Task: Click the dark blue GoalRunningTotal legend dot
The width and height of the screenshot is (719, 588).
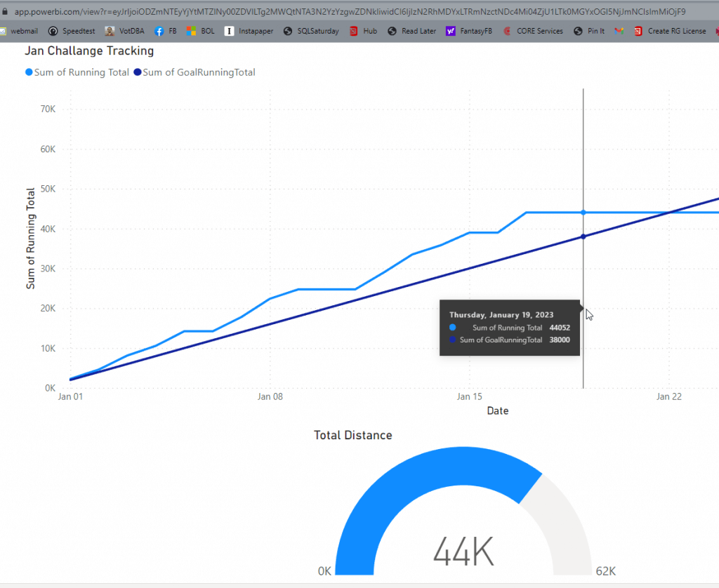Action: tap(137, 72)
